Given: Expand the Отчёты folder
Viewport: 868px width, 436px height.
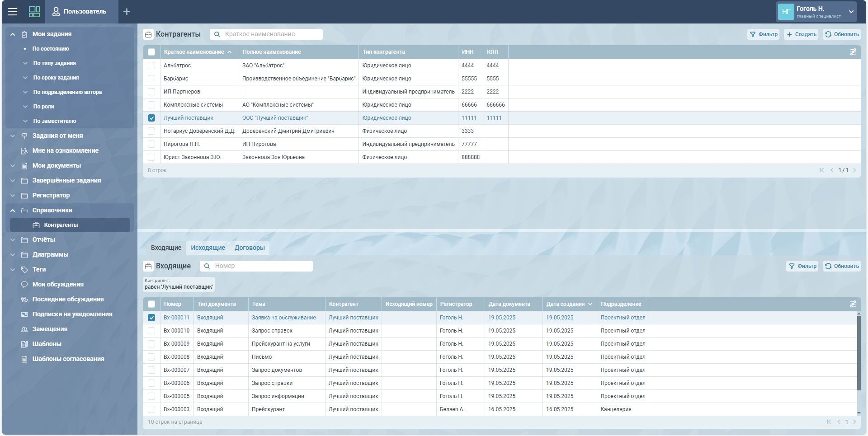Looking at the screenshot, I should [13, 240].
